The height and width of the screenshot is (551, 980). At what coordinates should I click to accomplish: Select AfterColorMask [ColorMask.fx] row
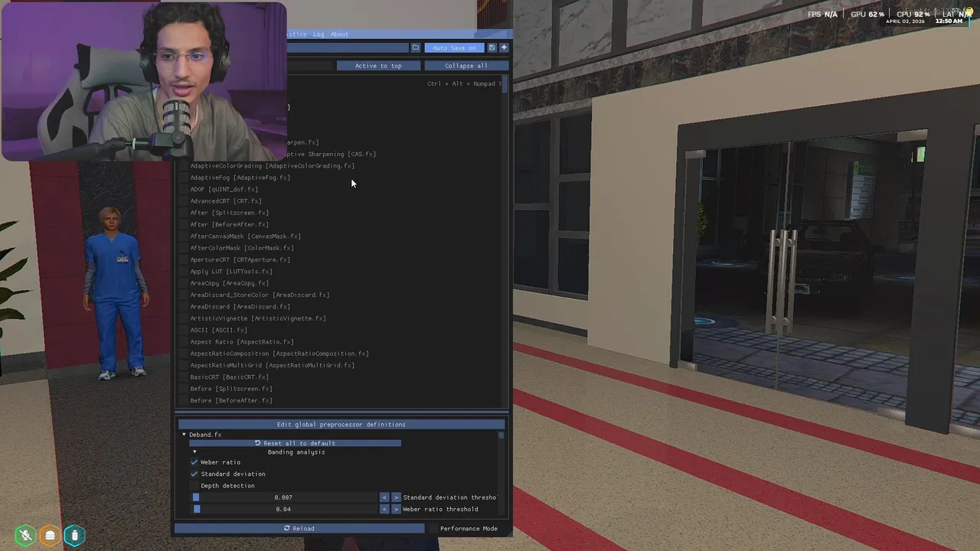[x=242, y=248]
